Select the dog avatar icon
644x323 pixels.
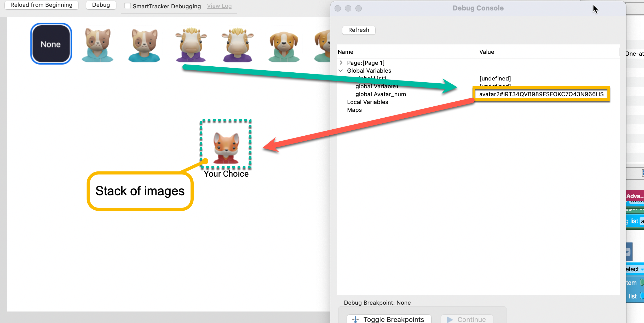282,44
